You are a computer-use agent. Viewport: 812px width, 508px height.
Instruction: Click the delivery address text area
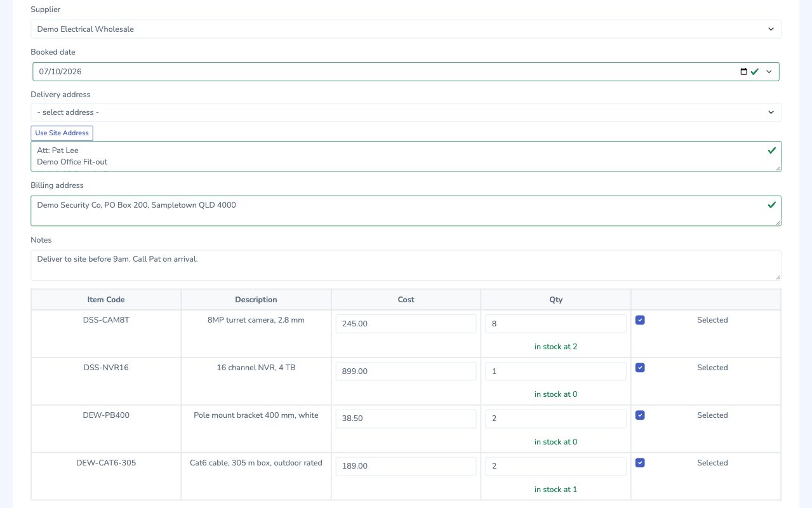coord(406,156)
